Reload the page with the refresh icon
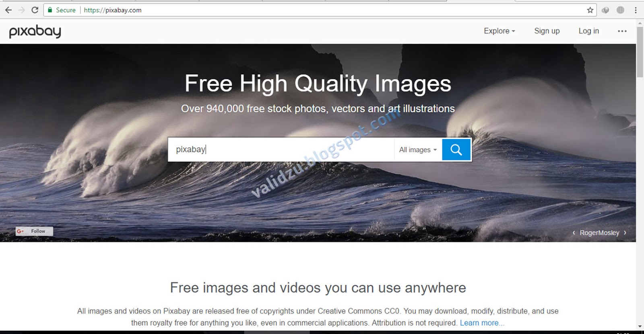 (x=35, y=10)
